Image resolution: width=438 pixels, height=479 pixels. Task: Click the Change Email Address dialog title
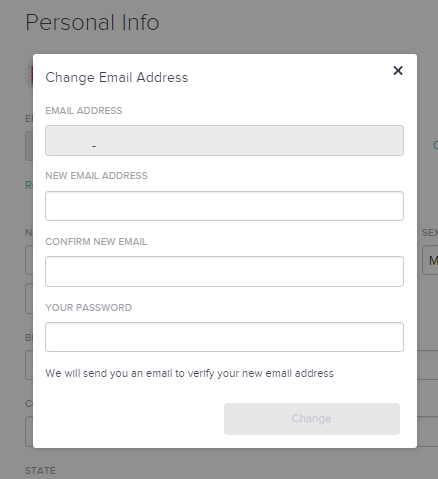[117, 77]
